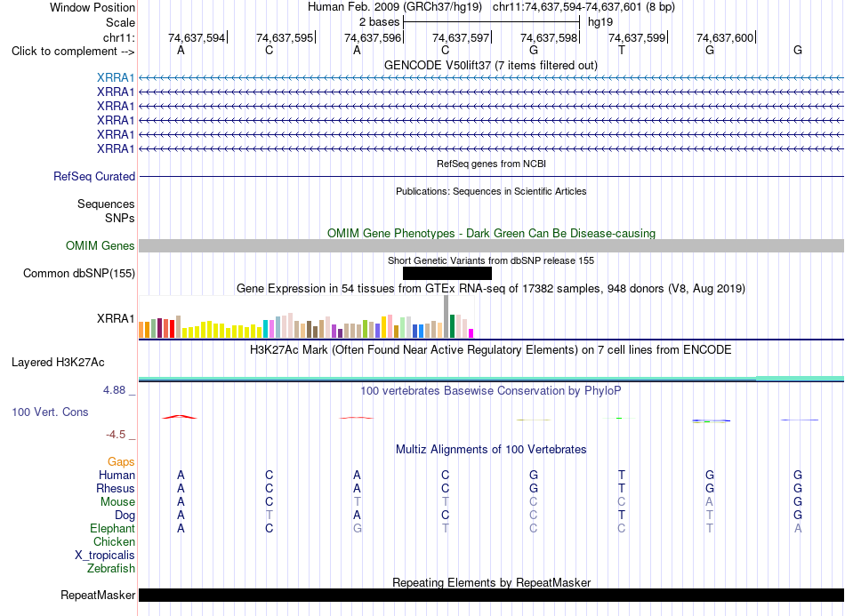Click the tall gray bar in GTEx chart

tap(447, 316)
